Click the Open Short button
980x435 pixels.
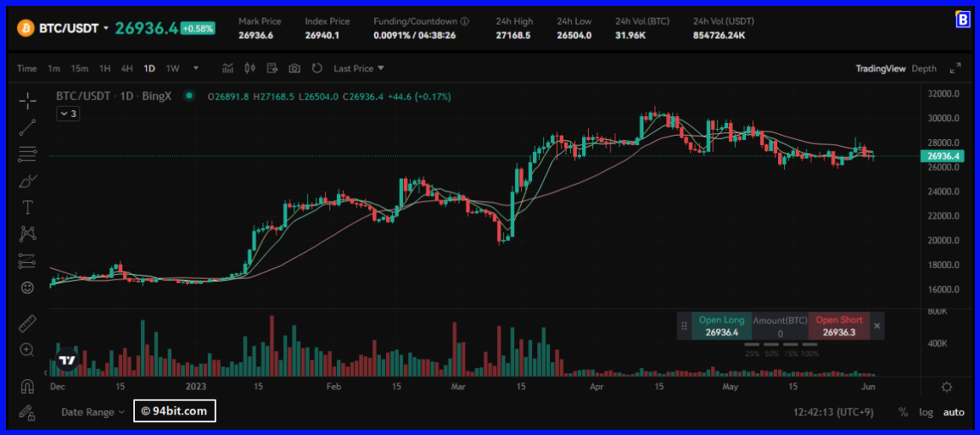tap(838, 326)
